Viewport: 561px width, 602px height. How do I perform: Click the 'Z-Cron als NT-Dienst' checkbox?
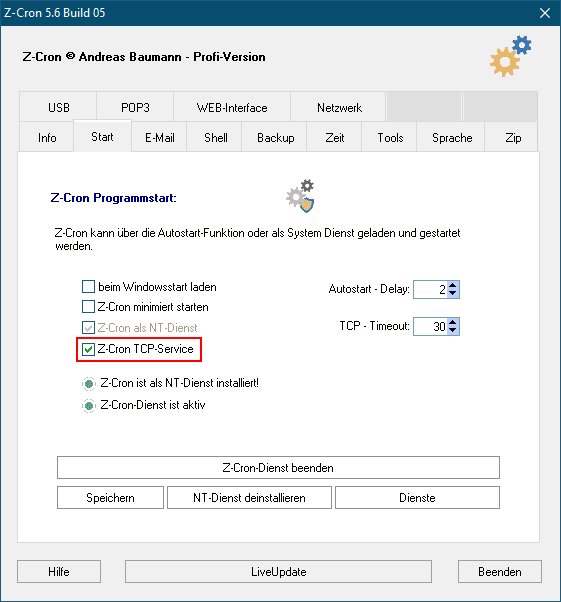click(88, 327)
